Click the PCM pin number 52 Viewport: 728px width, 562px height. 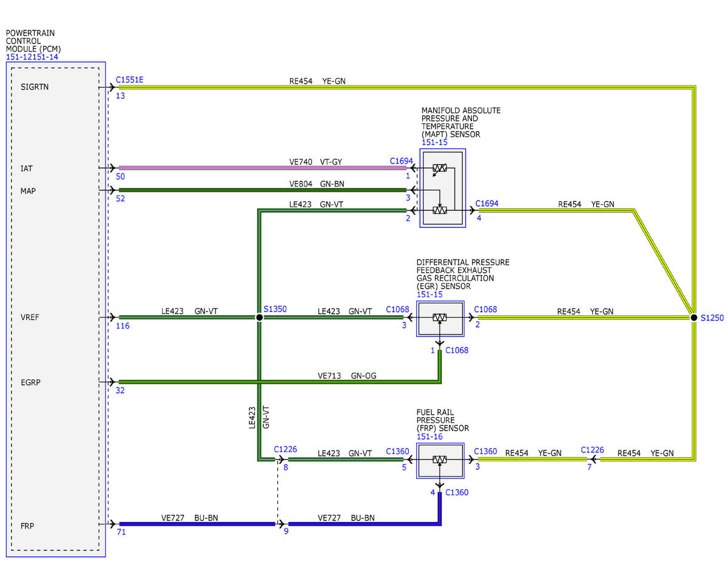(120, 199)
